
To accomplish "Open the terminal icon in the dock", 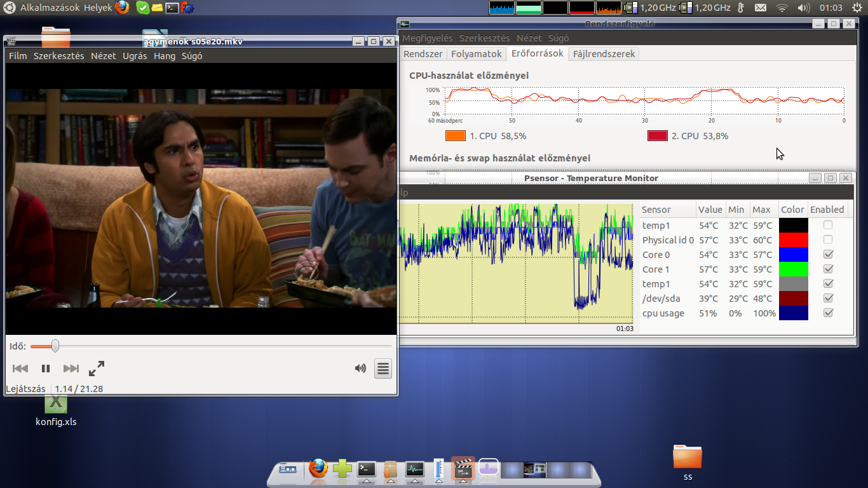I will 367,470.
